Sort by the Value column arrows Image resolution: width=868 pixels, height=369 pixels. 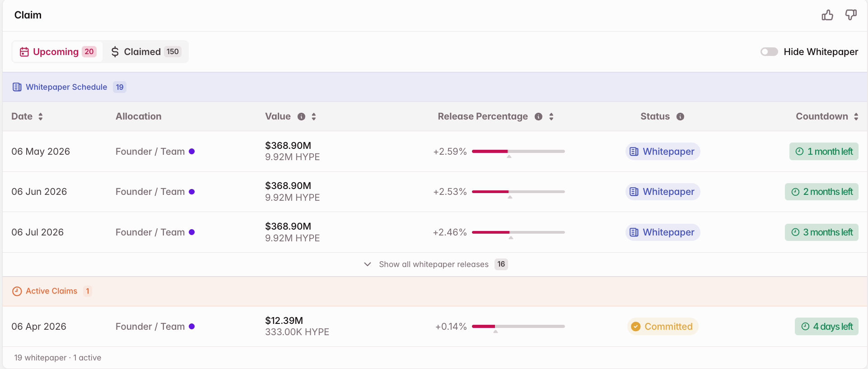pos(314,116)
